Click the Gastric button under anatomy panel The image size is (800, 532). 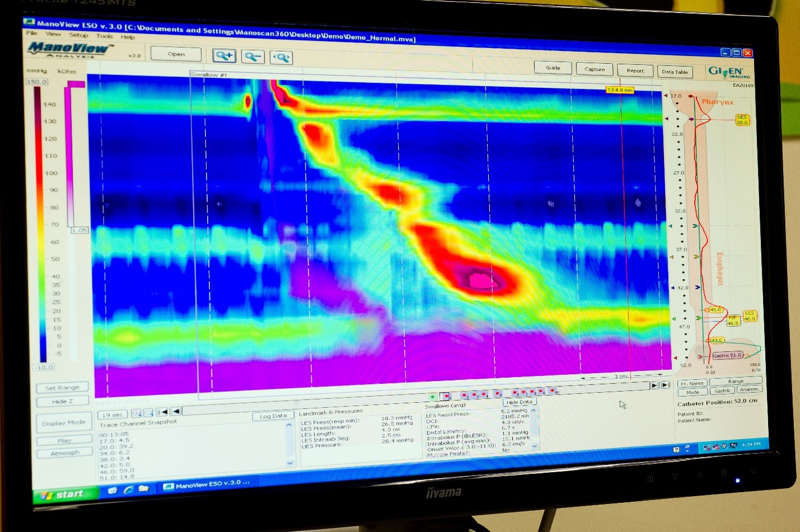click(722, 390)
